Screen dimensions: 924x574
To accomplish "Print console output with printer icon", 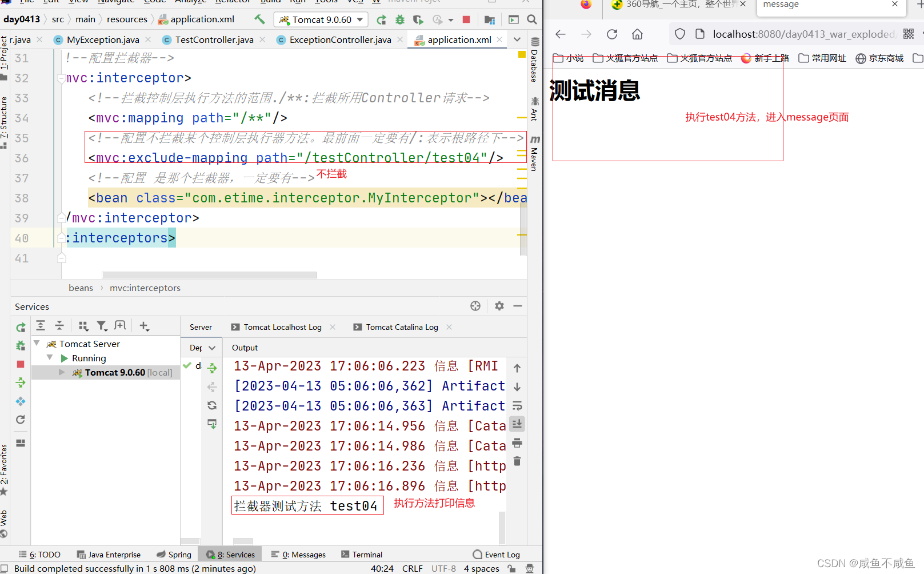I will 517,443.
